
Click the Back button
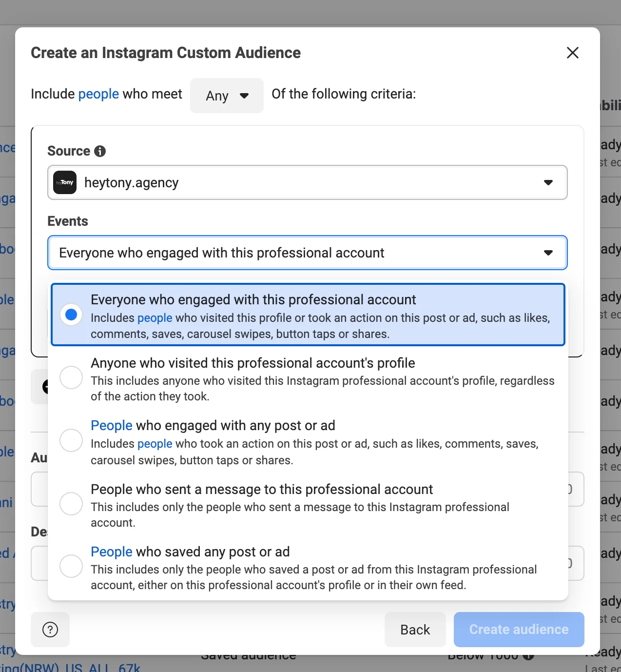point(415,630)
